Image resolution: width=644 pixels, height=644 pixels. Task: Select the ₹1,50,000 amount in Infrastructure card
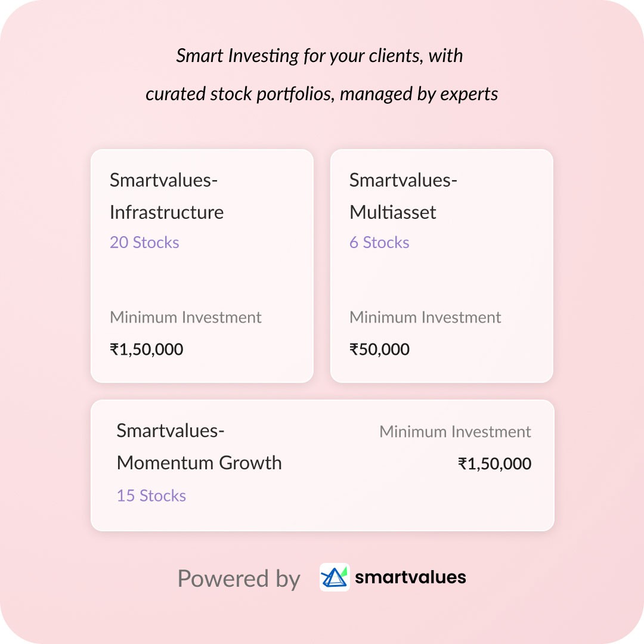pyautogui.click(x=147, y=349)
